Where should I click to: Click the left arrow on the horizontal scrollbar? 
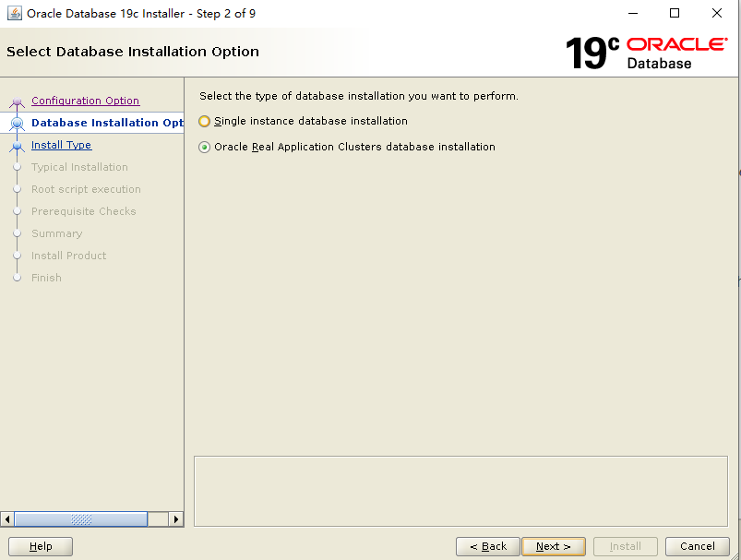tap(7, 518)
